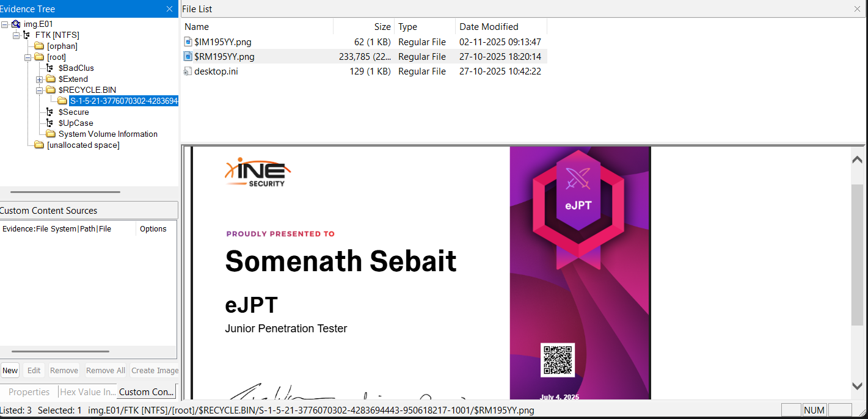Viewport: 868px width, 419px height.
Task: Select the img.E01 evidence image icon
Action: pos(16,24)
